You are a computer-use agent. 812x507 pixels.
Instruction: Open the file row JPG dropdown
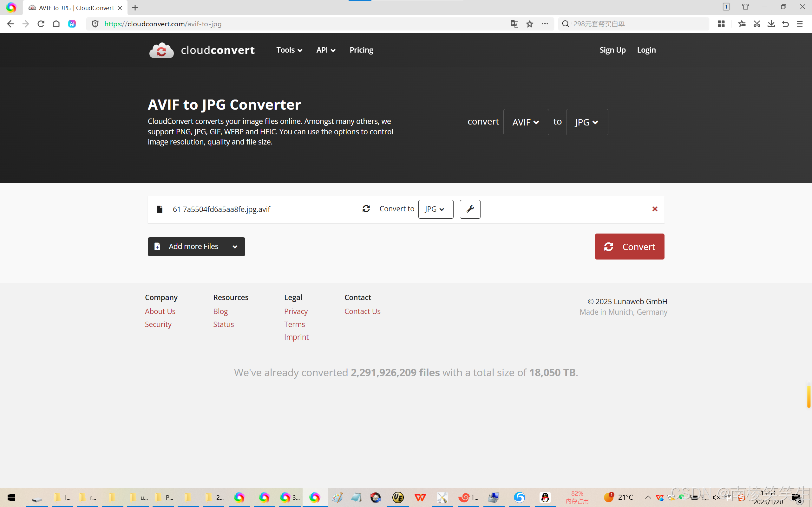pyautogui.click(x=435, y=209)
